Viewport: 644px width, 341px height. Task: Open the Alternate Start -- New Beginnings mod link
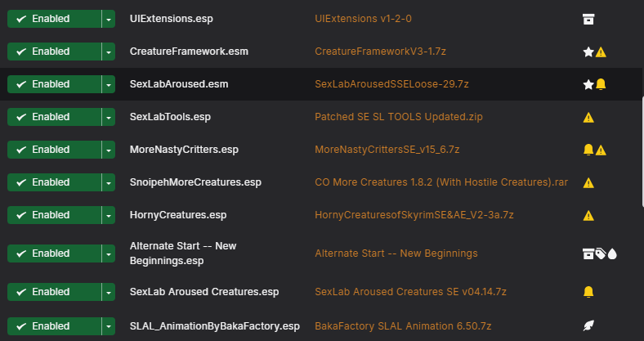[x=396, y=254]
